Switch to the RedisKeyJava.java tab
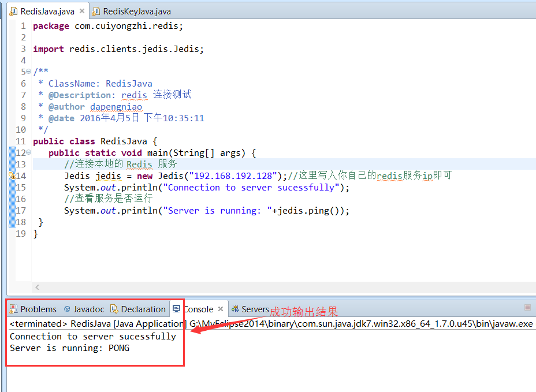Image resolution: width=536 pixels, height=392 pixels. pyautogui.click(x=136, y=11)
